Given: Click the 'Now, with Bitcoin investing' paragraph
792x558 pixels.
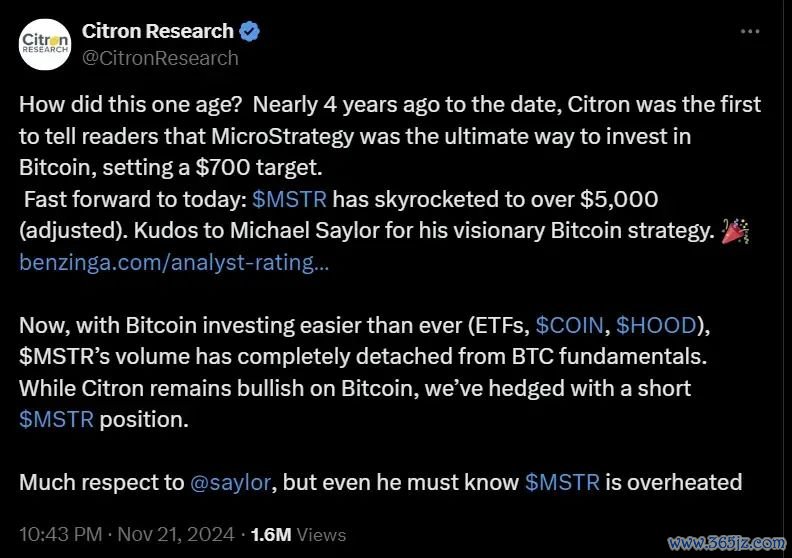Looking at the screenshot, I should click(x=365, y=373).
